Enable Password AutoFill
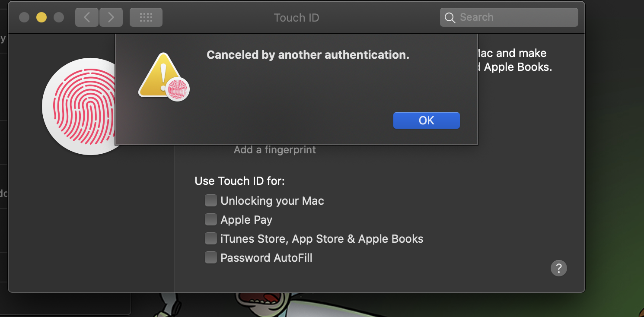 (x=210, y=257)
